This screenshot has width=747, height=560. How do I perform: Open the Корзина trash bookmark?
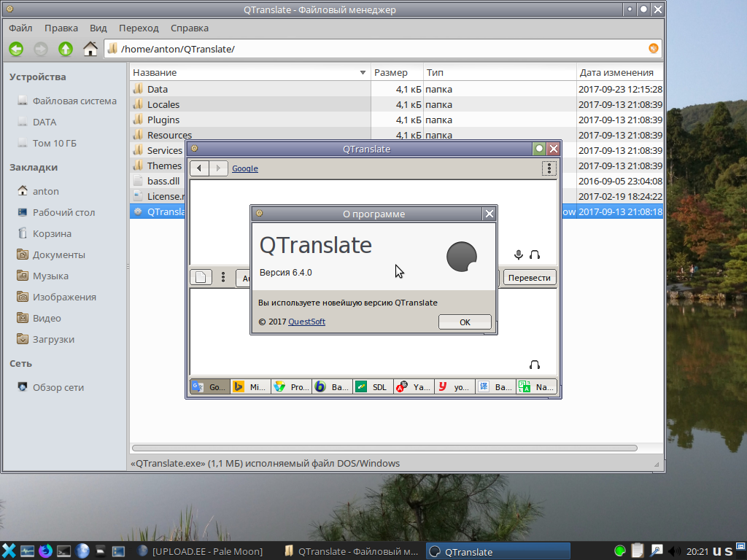[x=52, y=233]
